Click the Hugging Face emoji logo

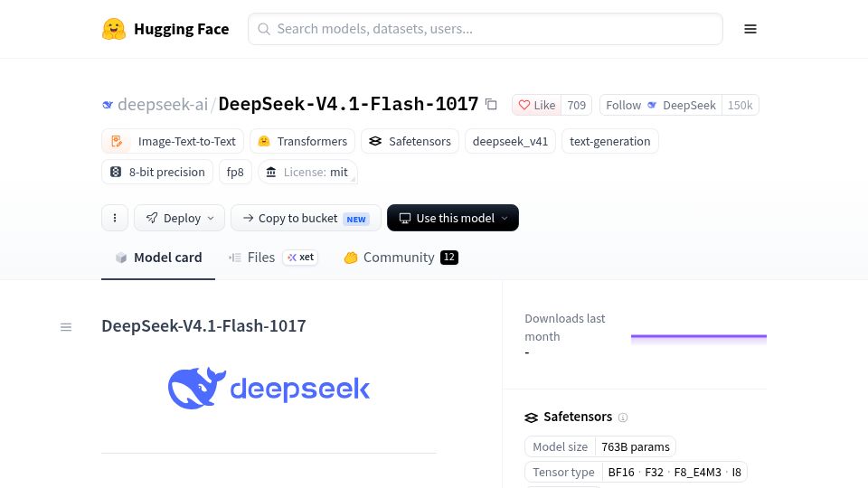tap(114, 29)
